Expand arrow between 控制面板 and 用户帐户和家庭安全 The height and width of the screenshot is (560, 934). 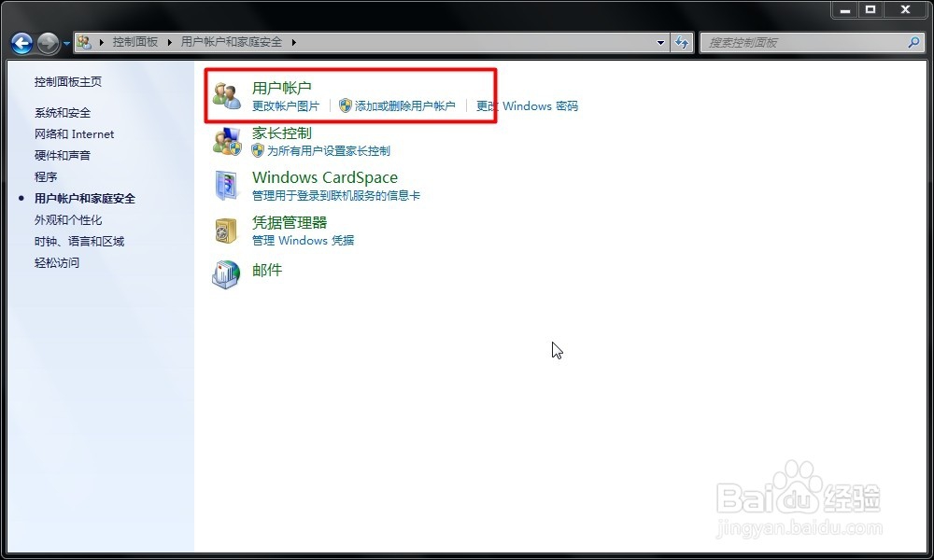[170, 42]
